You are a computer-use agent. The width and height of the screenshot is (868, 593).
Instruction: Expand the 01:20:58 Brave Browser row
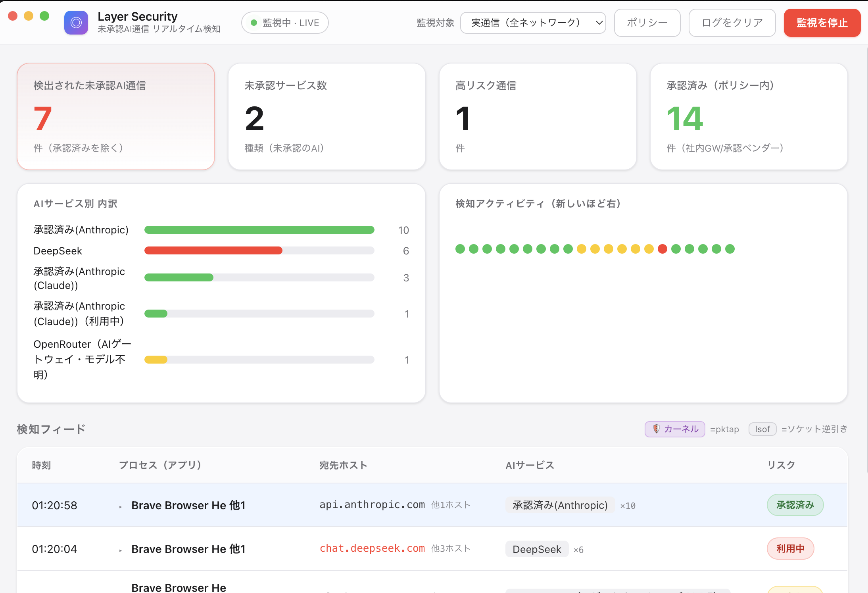(121, 506)
